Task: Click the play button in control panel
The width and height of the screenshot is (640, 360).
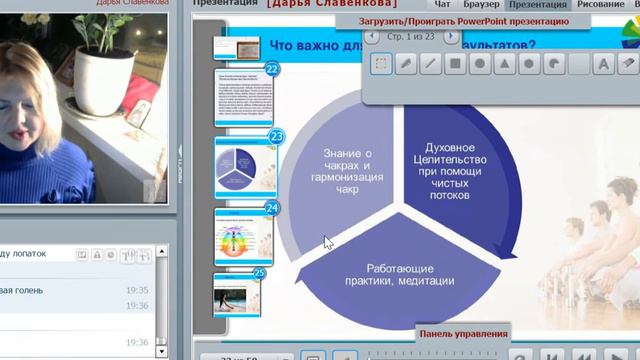Action: 616,355
